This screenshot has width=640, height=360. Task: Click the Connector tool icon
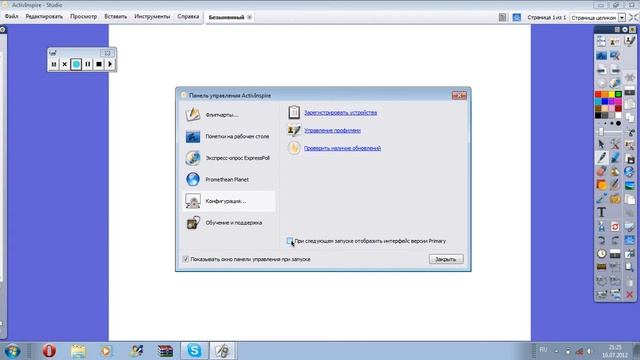tap(601, 199)
